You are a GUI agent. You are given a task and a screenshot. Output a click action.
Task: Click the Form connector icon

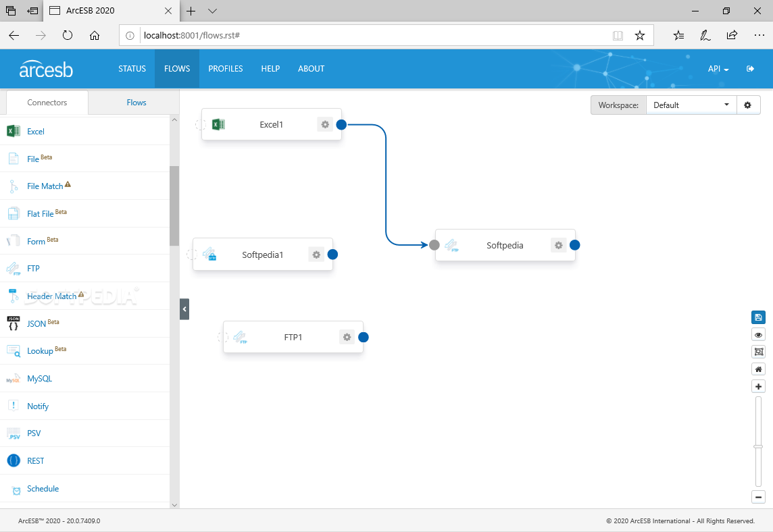14,241
